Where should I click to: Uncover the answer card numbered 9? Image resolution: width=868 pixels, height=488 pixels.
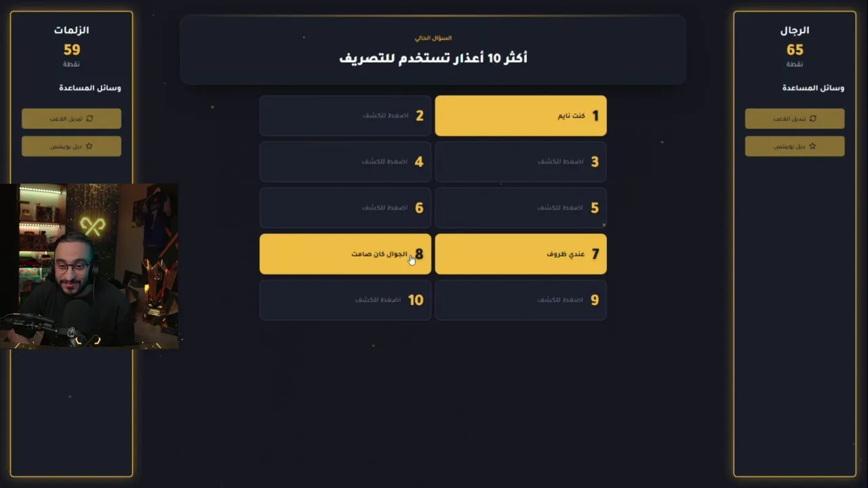pos(520,300)
